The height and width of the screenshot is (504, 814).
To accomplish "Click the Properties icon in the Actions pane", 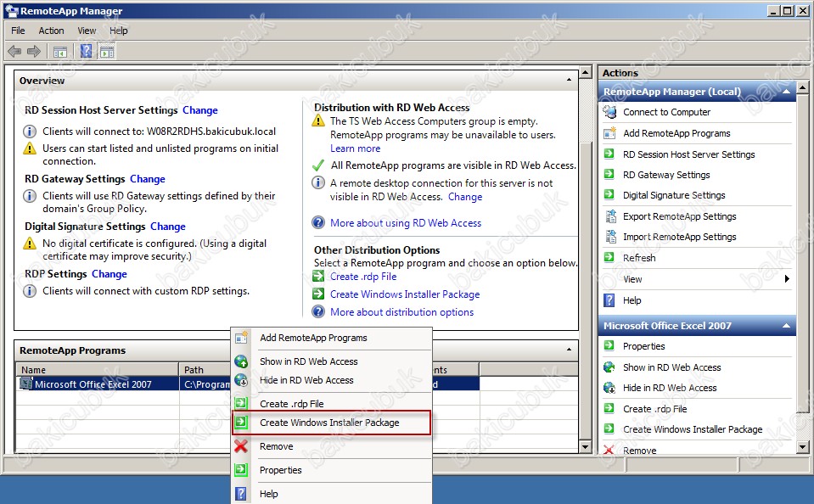I will coord(609,345).
